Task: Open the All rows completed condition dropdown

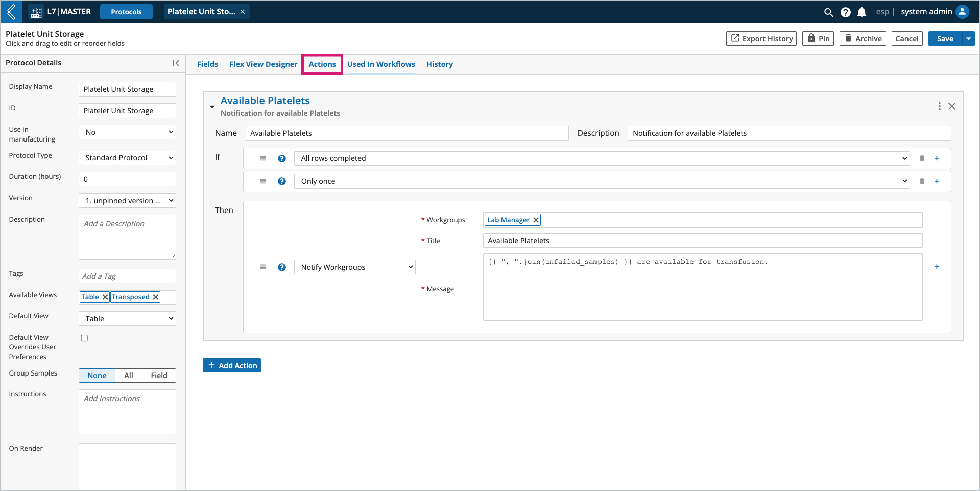Action: [602, 158]
